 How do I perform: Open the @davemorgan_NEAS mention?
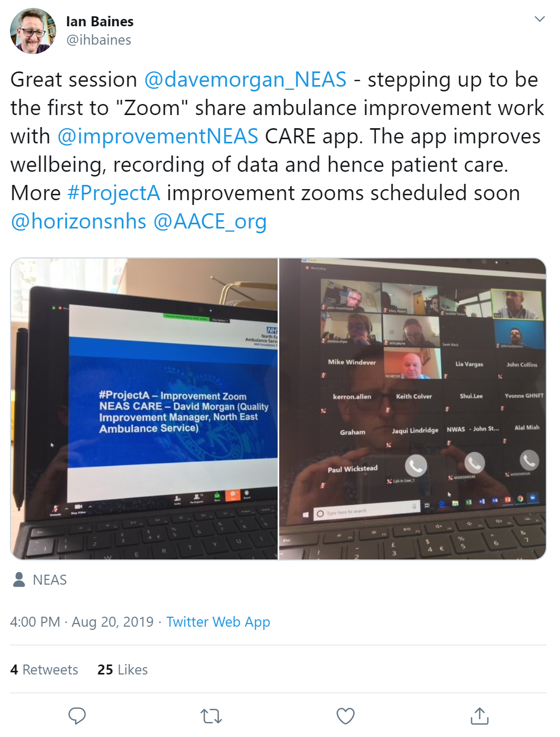(x=245, y=79)
